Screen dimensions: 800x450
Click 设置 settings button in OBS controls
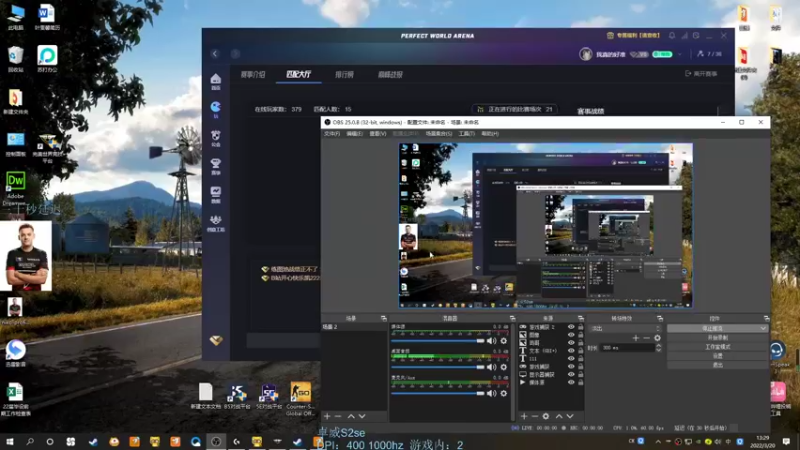717,356
